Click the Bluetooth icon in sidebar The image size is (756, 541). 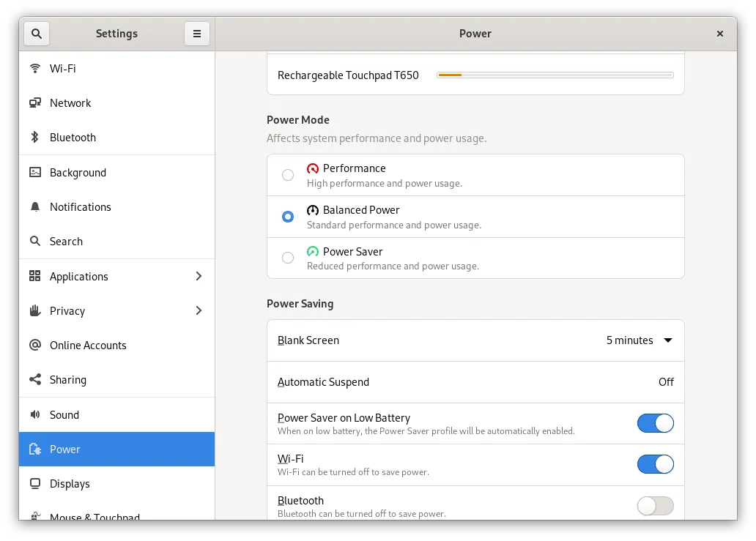point(34,138)
